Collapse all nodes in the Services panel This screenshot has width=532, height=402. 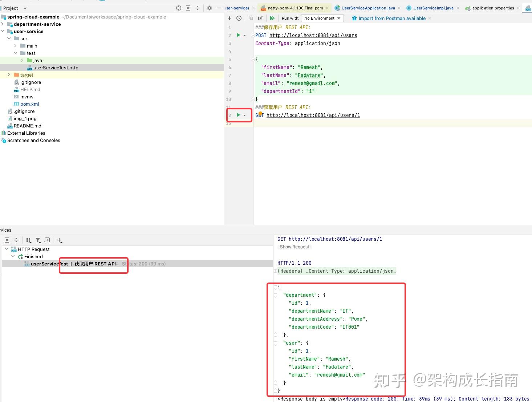click(x=16, y=240)
